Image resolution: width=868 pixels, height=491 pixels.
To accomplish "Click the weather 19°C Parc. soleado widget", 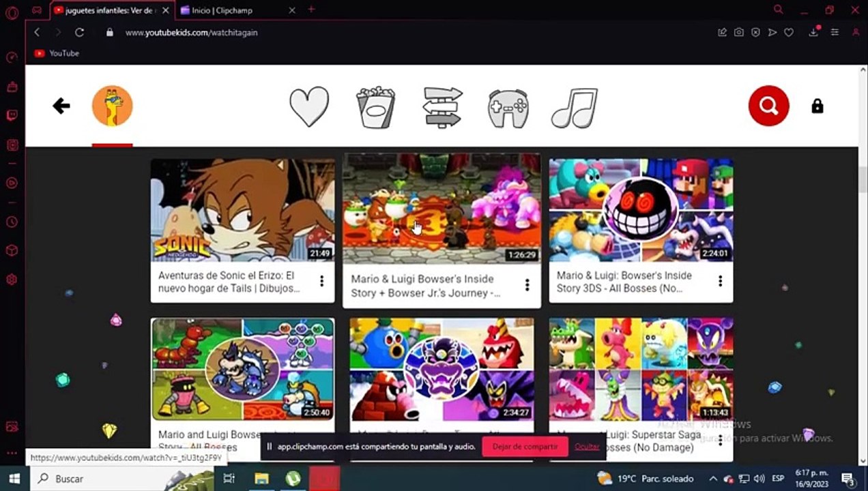I will (x=645, y=479).
